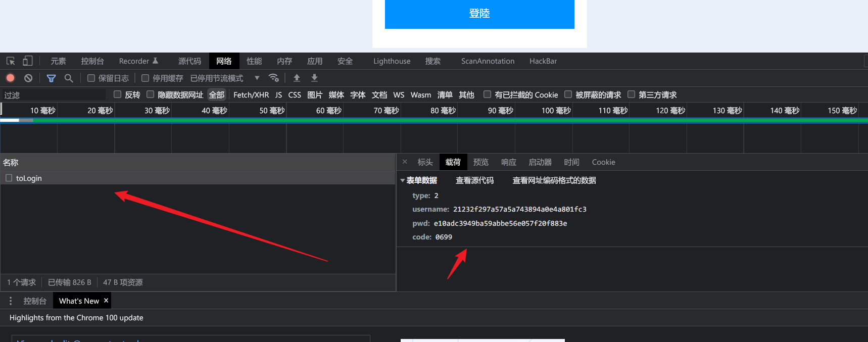This screenshot has width=868, height=342.
Task: Filter by 图片 request type
Action: point(315,95)
